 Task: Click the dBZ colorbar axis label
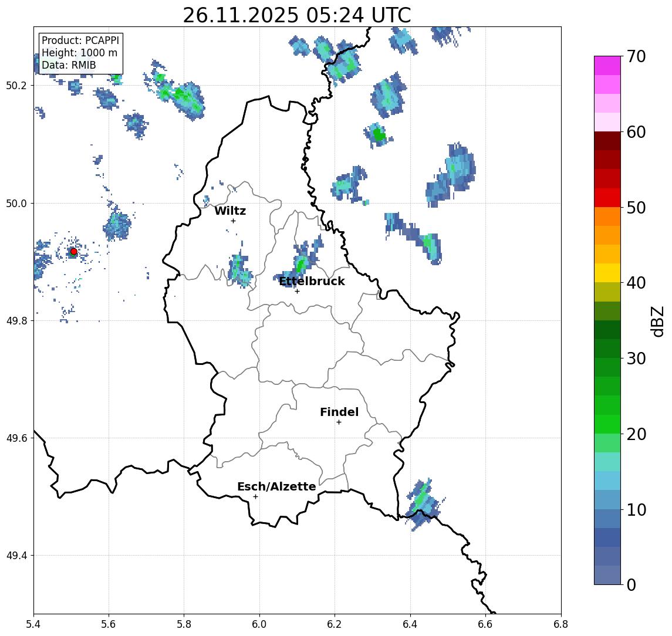point(657,321)
